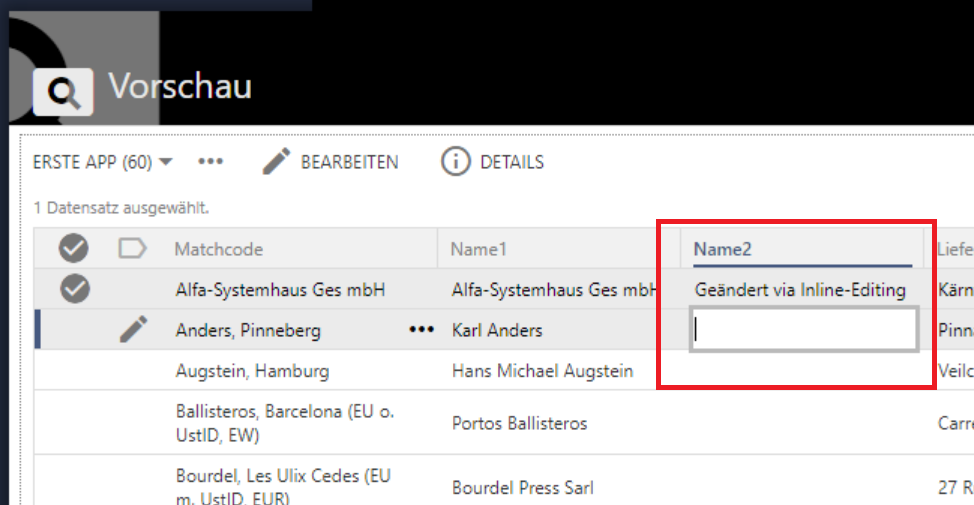Click pencil edit icon on Anders row
Image resolution: width=974 pixels, height=505 pixels.
(134, 329)
